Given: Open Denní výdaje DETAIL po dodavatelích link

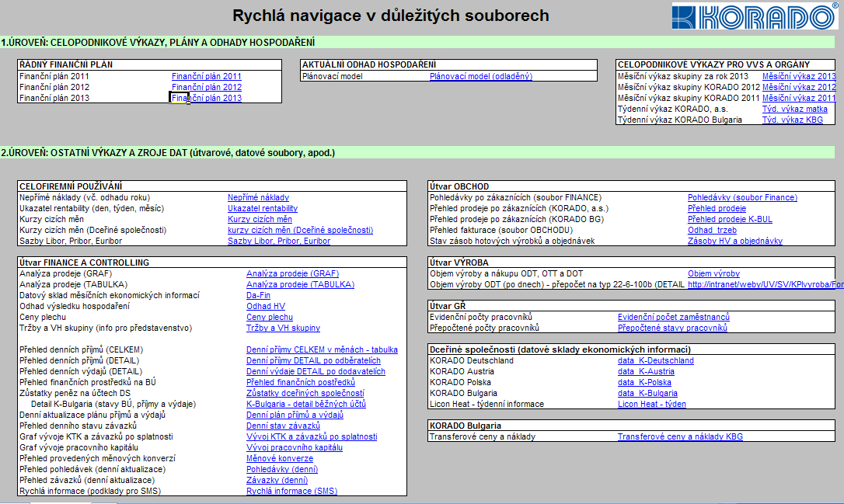Looking at the screenshot, I should tap(316, 371).
